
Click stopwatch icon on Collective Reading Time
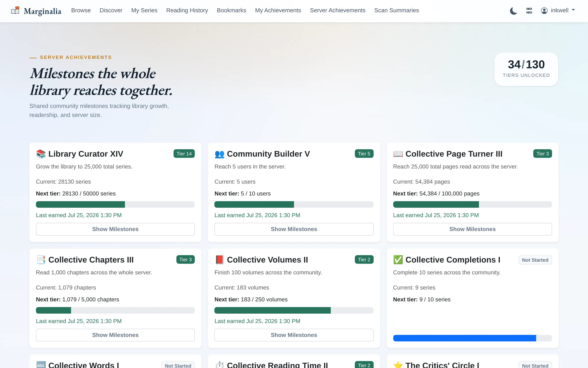tap(219, 365)
